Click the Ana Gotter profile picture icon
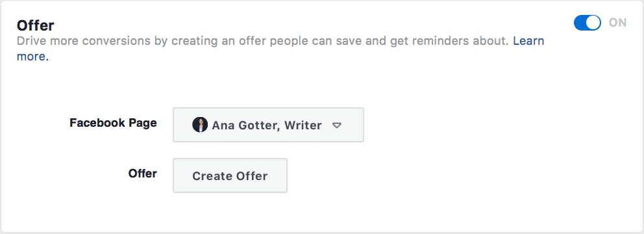The image size is (644, 234). [199, 125]
